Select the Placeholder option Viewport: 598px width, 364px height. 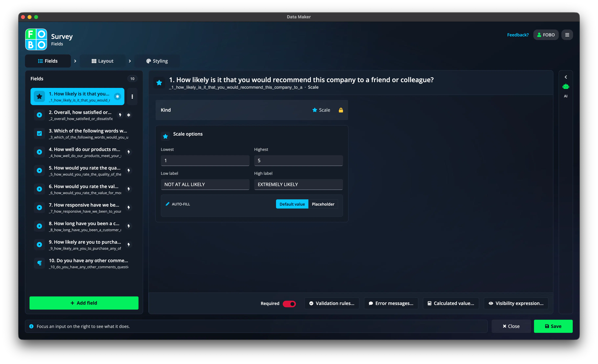pyautogui.click(x=323, y=204)
